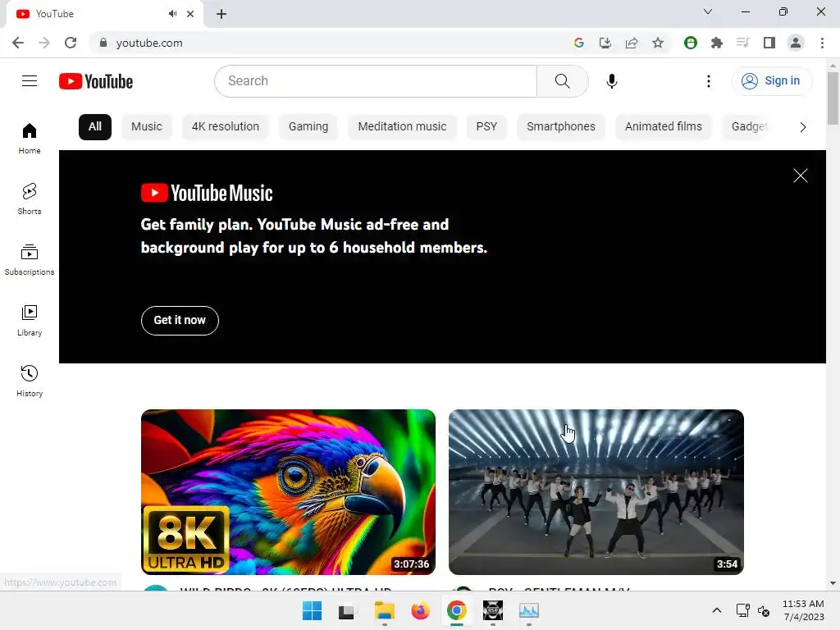840x630 pixels.
Task: Go to Home in sidebar
Action: pyautogui.click(x=30, y=138)
